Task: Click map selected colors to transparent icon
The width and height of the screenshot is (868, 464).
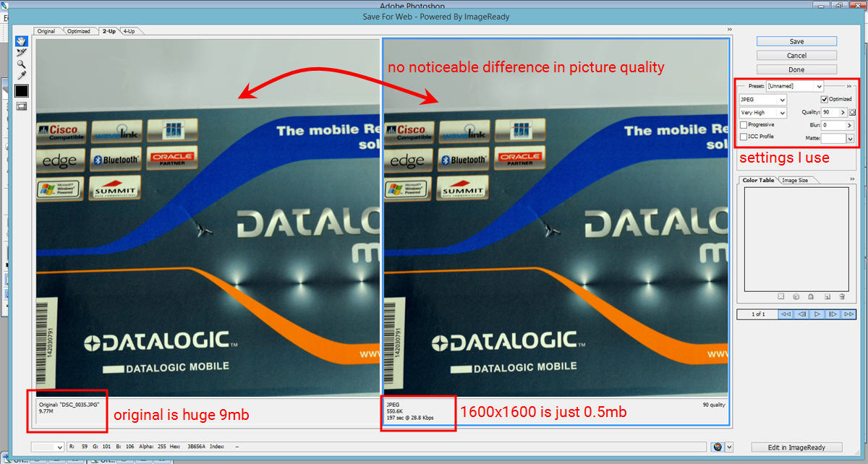Action: coord(781,296)
